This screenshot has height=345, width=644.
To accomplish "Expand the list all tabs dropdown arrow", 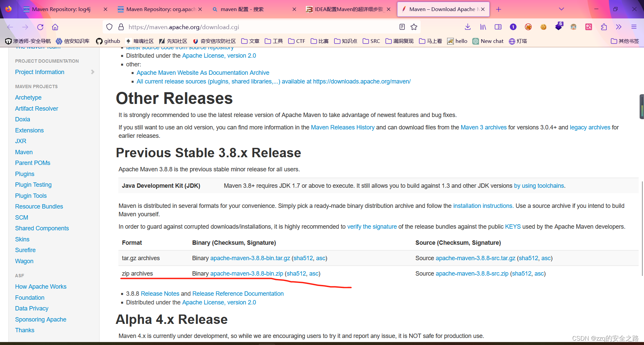I will pos(561,9).
